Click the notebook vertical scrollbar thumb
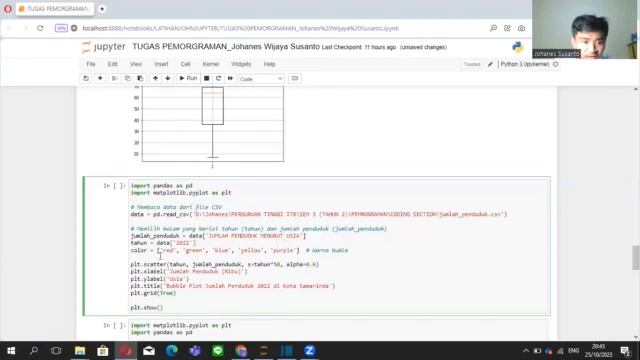 [636, 258]
